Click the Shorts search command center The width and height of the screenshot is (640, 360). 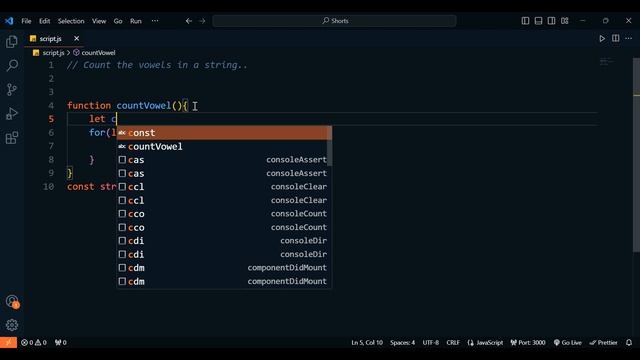click(x=334, y=21)
